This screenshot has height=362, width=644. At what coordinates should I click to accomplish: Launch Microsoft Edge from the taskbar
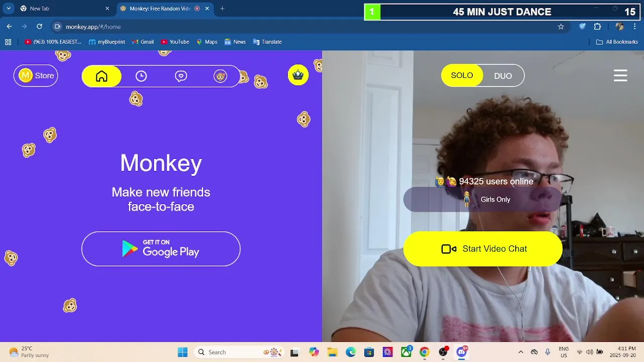click(351, 352)
